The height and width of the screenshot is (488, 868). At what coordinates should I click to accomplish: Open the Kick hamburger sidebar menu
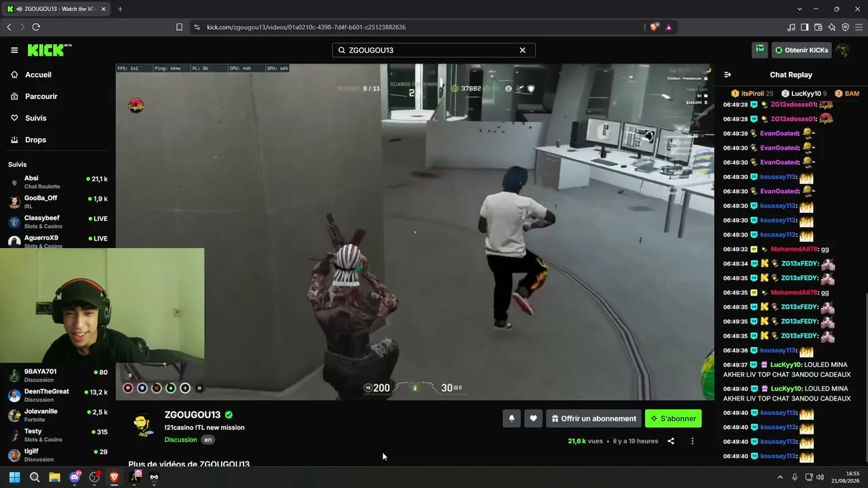(x=14, y=50)
